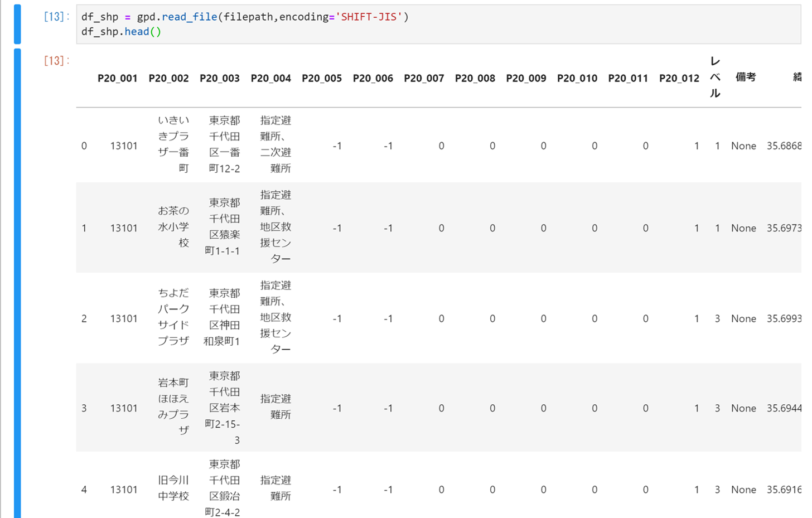Select the P20_004 column header
This screenshot has width=812, height=518.
click(270, 79)
